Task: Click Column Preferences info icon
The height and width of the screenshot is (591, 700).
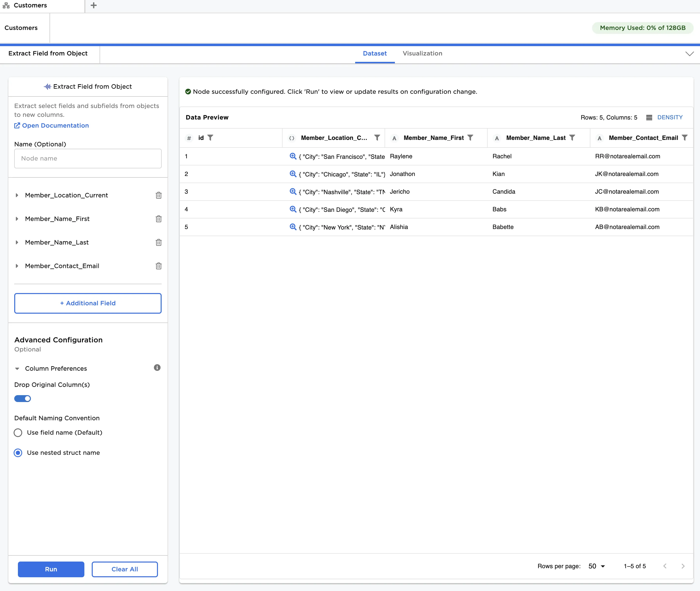Action: [x=157, y=368]
